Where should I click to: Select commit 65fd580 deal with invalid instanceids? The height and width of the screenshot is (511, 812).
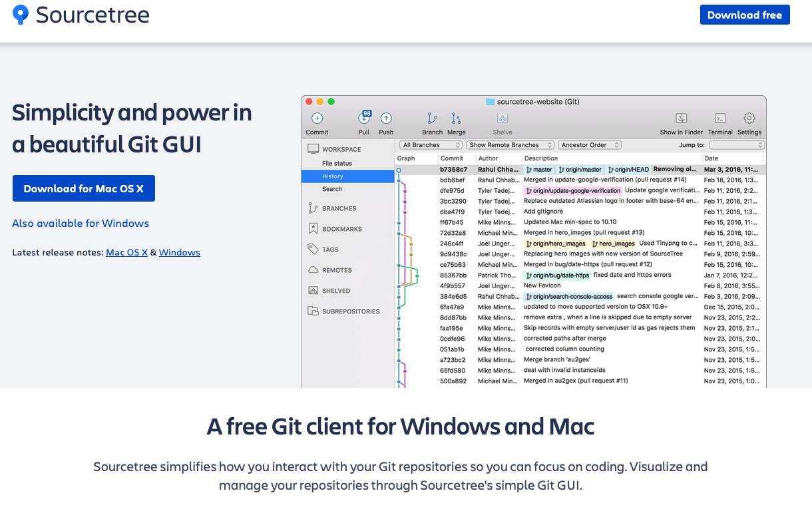(x=580, y=370)
